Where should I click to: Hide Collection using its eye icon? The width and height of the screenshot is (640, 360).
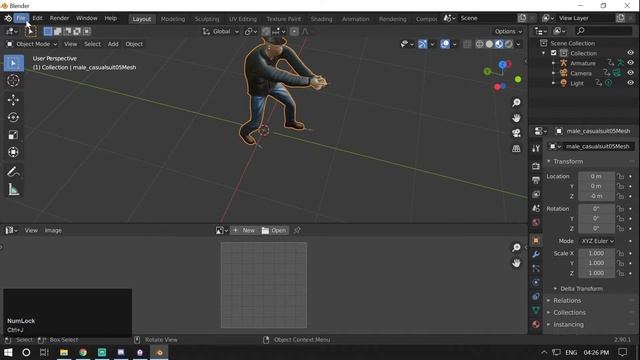tap(630, 53)
